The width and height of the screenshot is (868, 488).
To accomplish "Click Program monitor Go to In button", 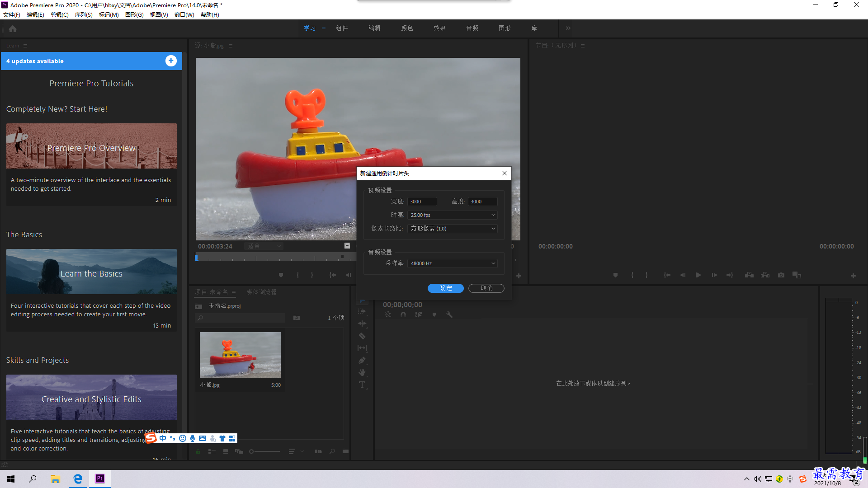I will [667, 275].
